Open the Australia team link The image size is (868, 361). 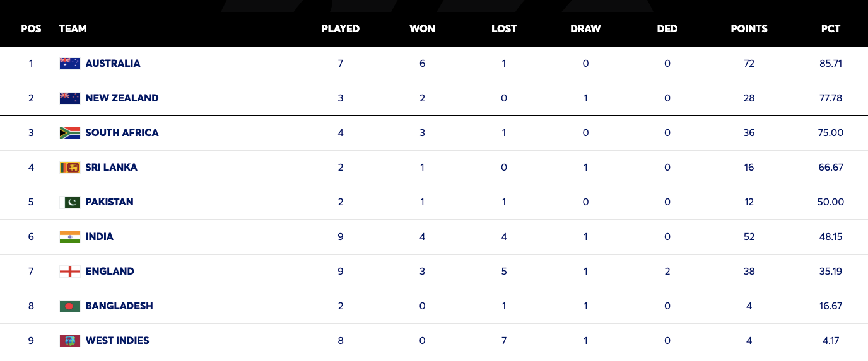(113, 64)
